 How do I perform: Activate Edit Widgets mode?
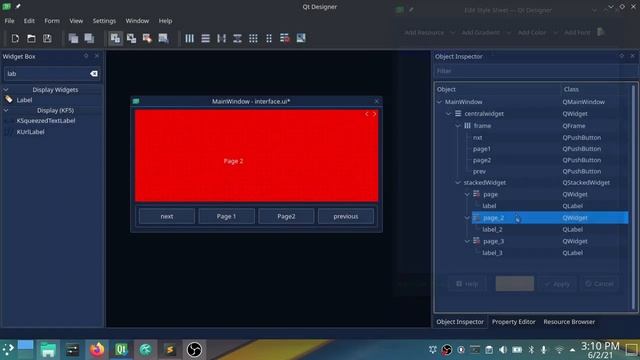tap(116, 38)
